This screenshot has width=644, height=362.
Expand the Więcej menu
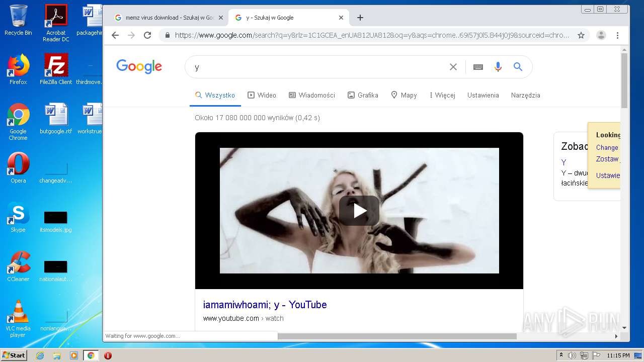pos(442,95)
